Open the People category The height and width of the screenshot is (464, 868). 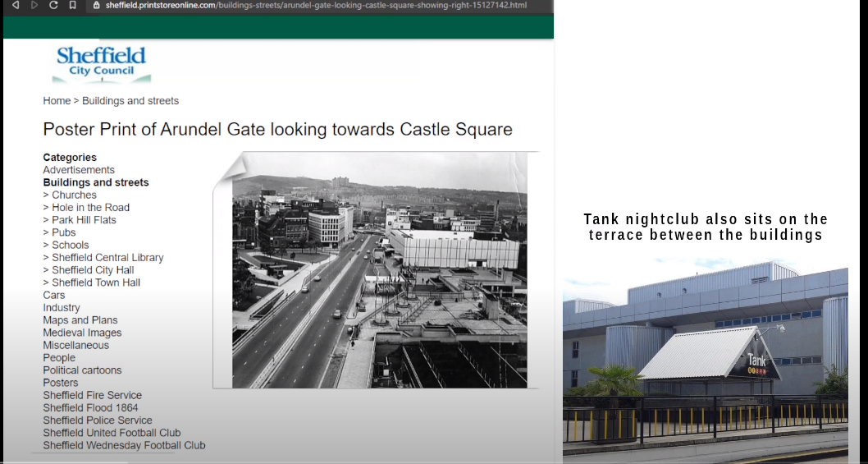[59, 357]
